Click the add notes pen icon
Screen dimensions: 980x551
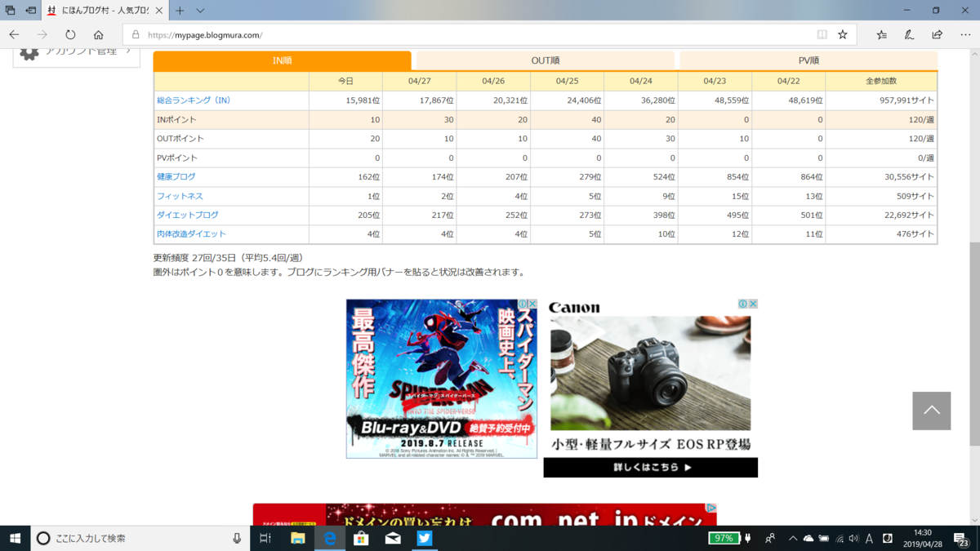pyautogui.click(x=909, y=35)
